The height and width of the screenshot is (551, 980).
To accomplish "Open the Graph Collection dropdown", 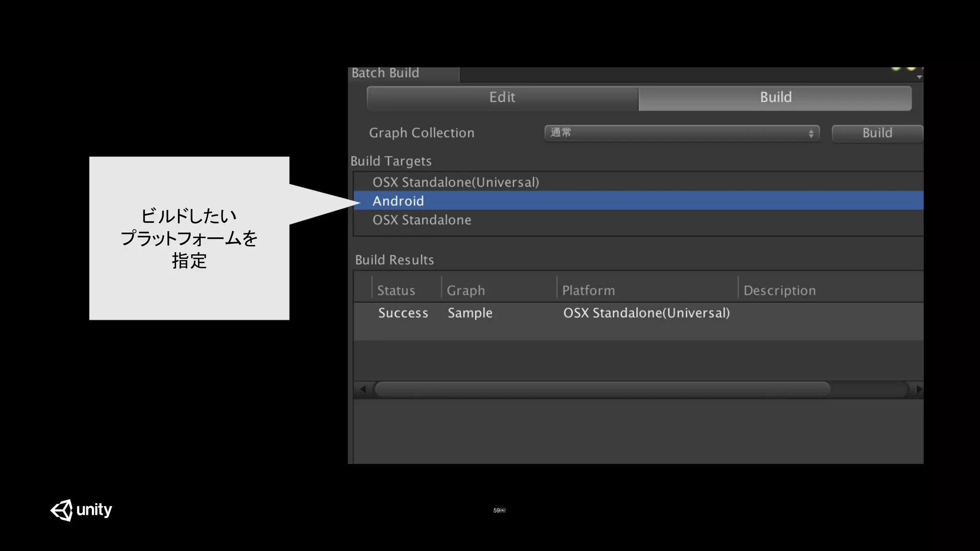I will click(x=681, y=133).
